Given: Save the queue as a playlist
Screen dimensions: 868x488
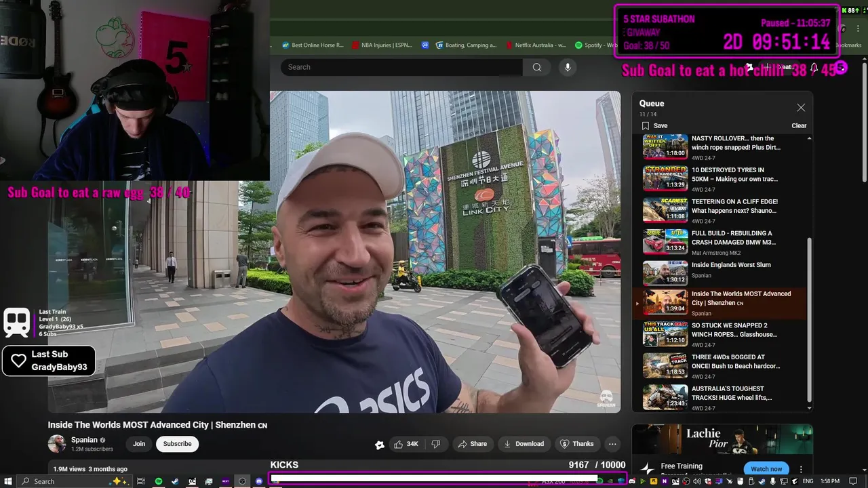Looking at the screenshot, I should click(x=655, y=125).
